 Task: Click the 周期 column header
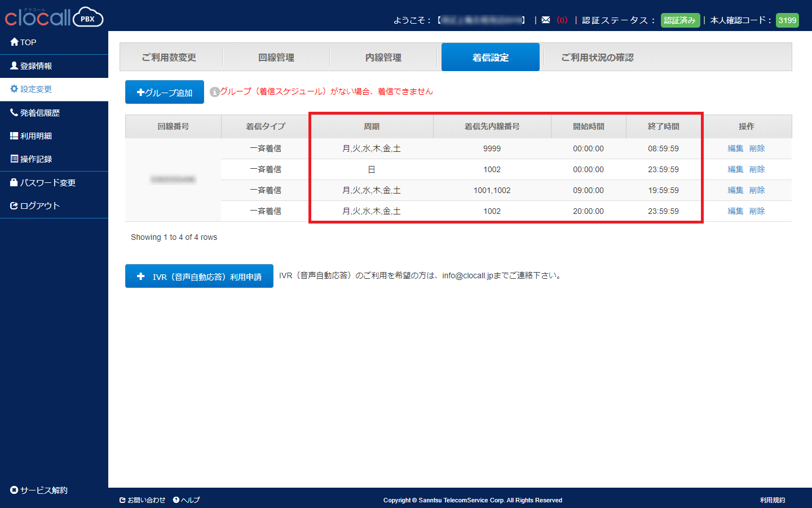372,126
